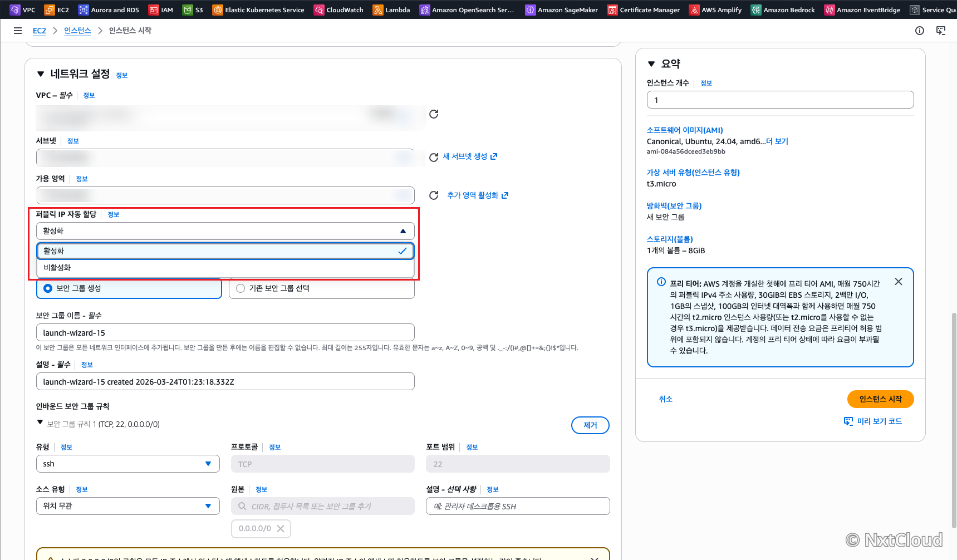Open CloudWatch service shortcut
Viewport: 957px width, 560px height.
click(x=338, y=9)
